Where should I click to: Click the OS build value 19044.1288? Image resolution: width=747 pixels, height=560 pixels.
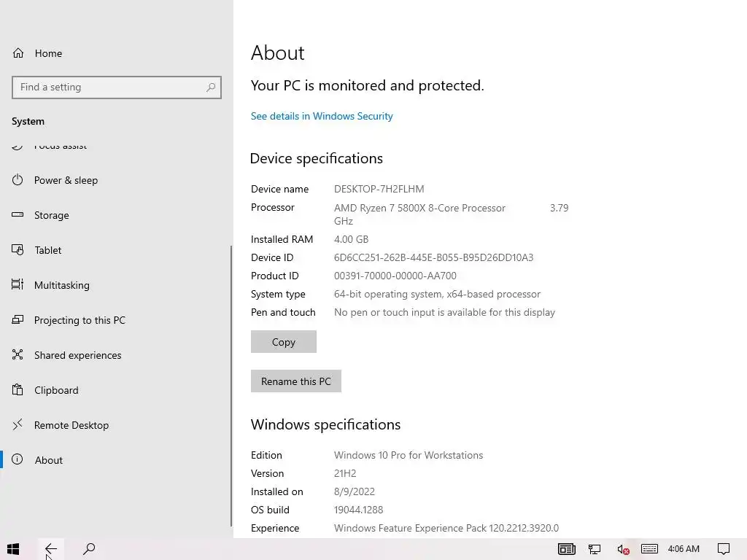(358, 510)
